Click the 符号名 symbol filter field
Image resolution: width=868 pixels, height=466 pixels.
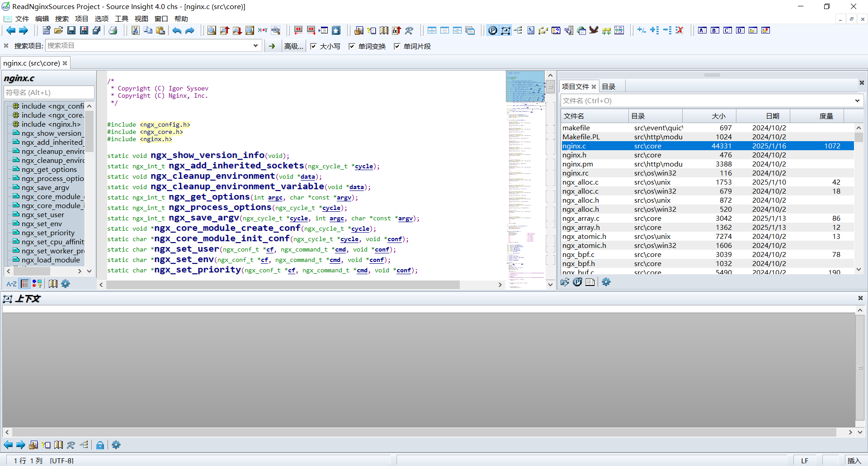pos(49,92)
